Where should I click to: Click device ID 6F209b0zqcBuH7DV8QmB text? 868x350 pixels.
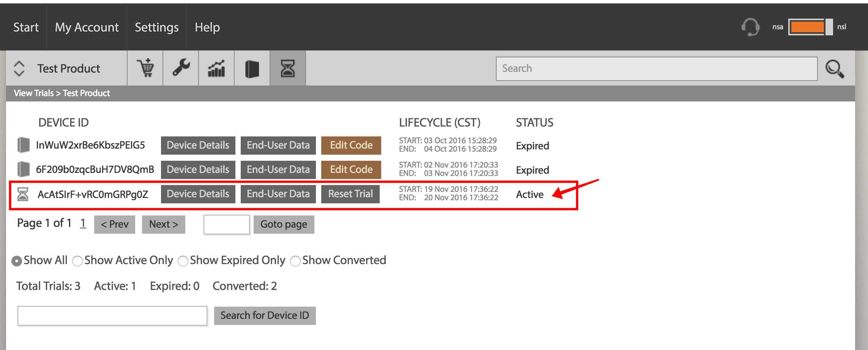pos(95,169)
